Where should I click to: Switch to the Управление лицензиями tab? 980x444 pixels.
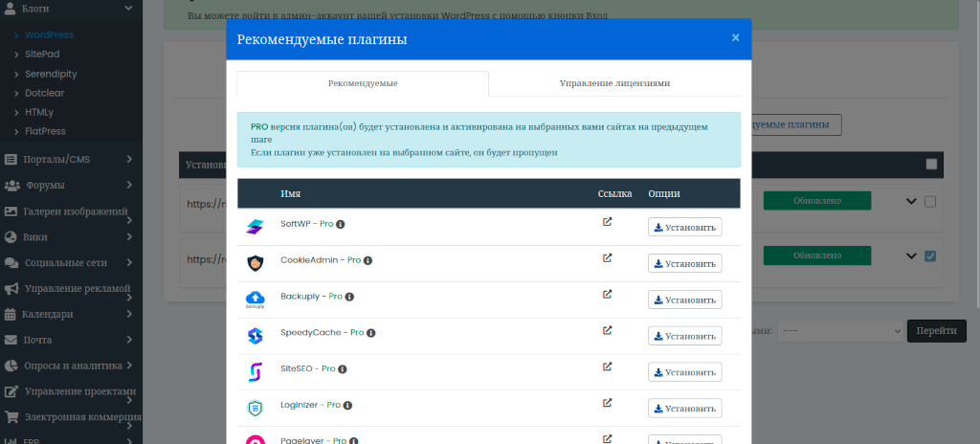(614, 83)
